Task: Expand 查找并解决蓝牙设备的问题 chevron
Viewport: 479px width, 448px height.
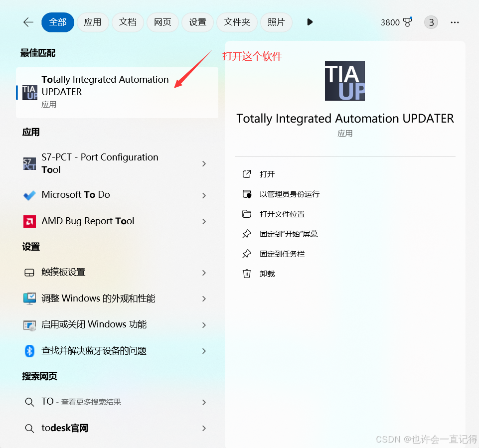Action: (204, 351)
